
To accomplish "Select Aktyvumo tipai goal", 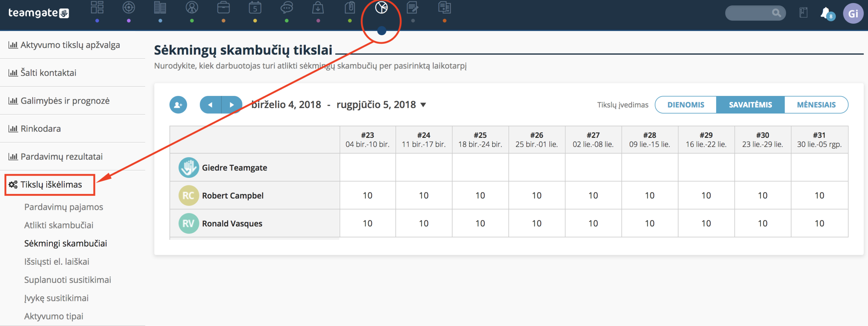I will pos(54,317).
